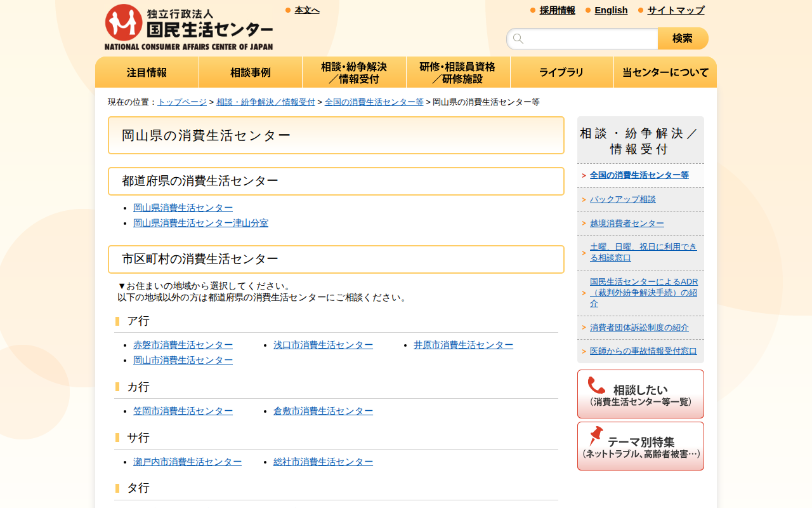Viewport: 812px width, 508px height.
Task: Click breadcrumb link 相談・紛争解決／情報受付
Action: pos(266,102)
